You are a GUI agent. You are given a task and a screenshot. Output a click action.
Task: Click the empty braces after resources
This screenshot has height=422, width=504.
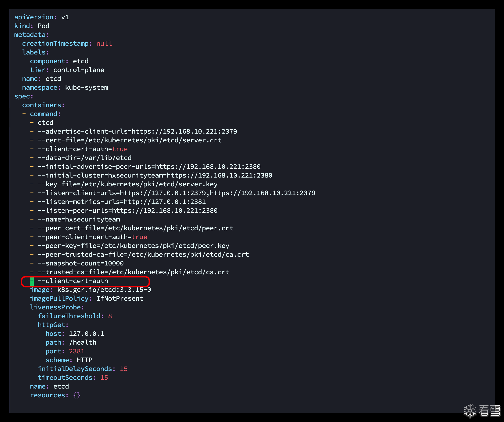[77, 395]
